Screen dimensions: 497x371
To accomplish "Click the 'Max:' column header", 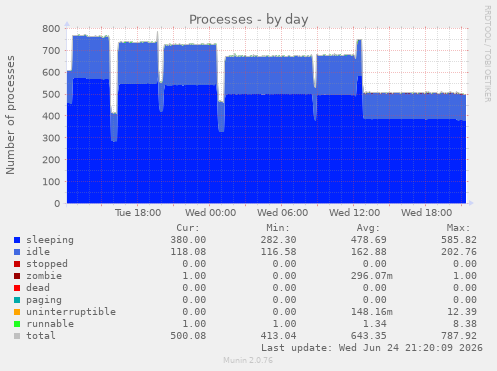I will 459,228.
